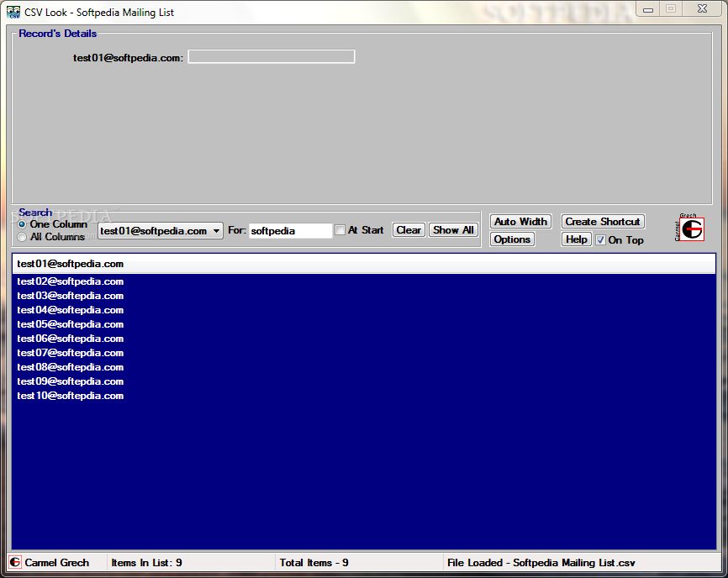Select row test08@softepdia.com
This screenshot has height=578, width=728.
coord(363,367)
